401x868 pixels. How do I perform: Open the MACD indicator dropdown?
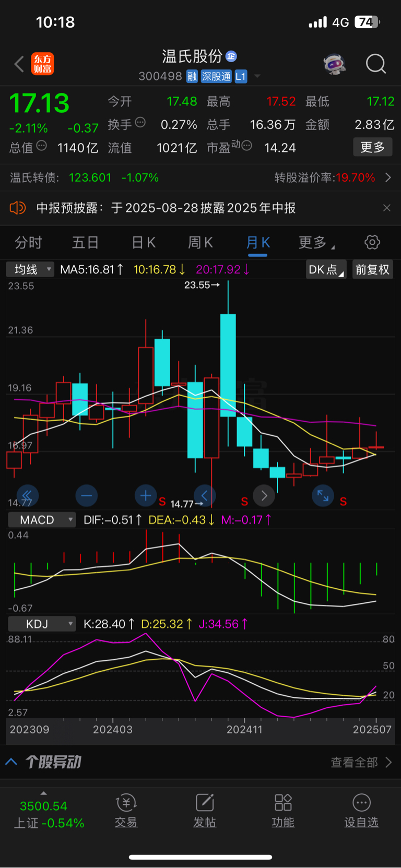(42, 520)
